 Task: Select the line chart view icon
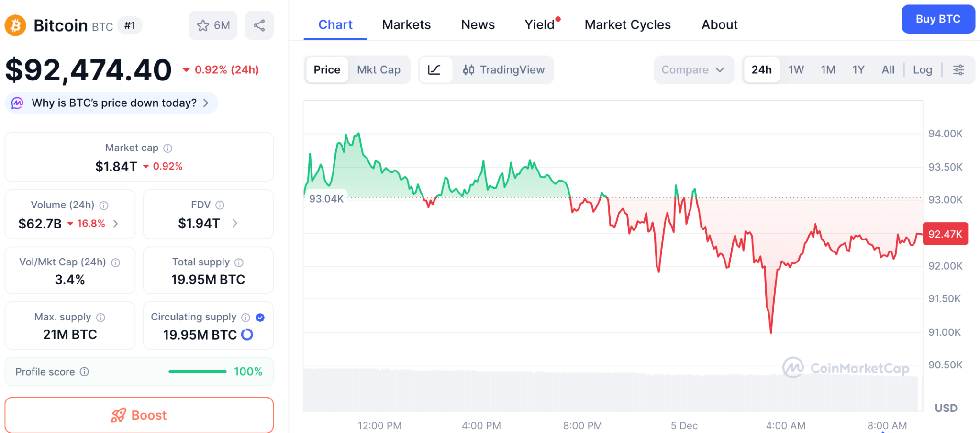point(434,70)
